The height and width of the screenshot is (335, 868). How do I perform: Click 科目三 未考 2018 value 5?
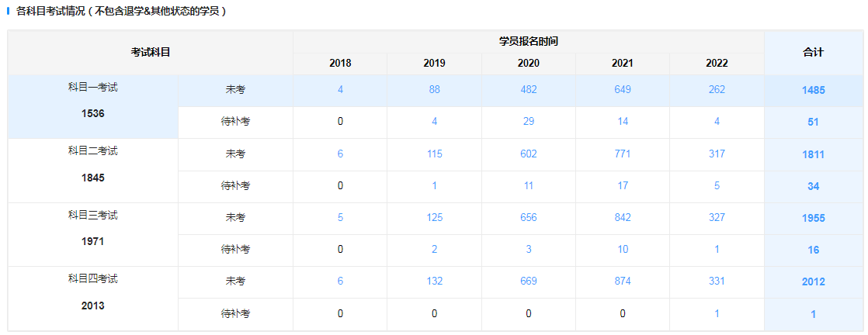340,217
